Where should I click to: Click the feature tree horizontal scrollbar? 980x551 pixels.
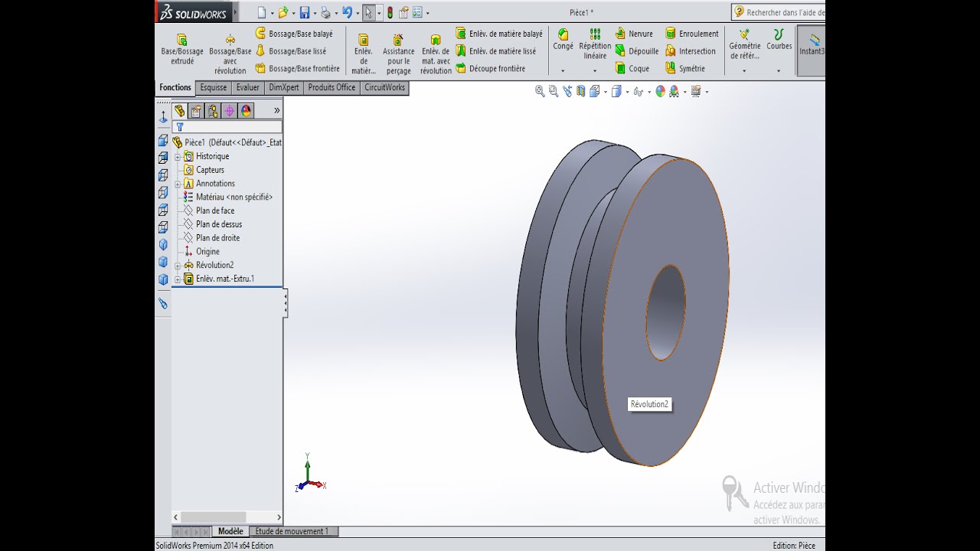pyautogui.click(x=227, y=517)
